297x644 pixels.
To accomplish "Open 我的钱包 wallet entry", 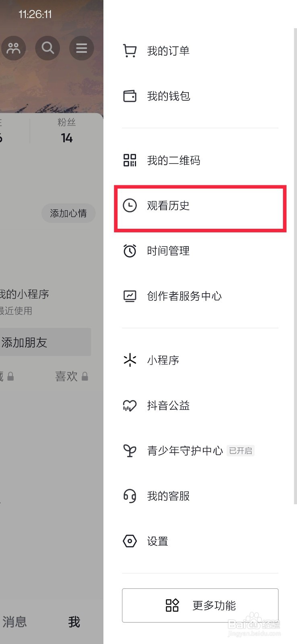I will (x=168, y=96).
